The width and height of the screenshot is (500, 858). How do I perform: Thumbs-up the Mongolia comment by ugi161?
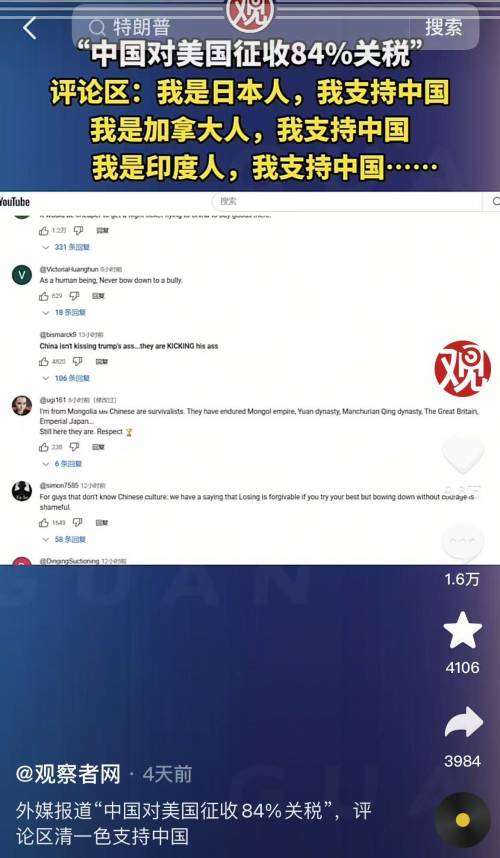[x=44, y=447]
